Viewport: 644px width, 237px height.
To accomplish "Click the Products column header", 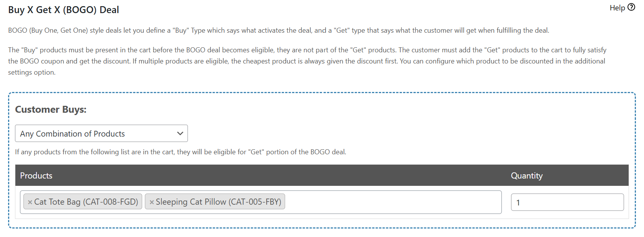I will [x=36, y=176].
